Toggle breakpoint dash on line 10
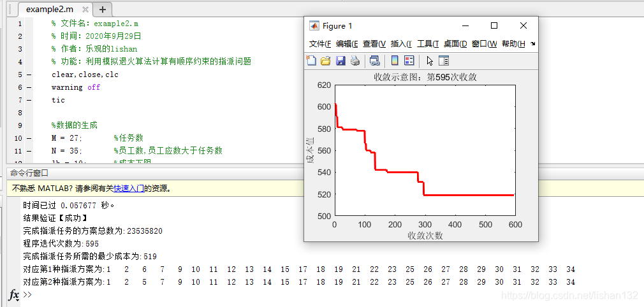This screenshot has height=307, width=644. click(x=29, y=138)
